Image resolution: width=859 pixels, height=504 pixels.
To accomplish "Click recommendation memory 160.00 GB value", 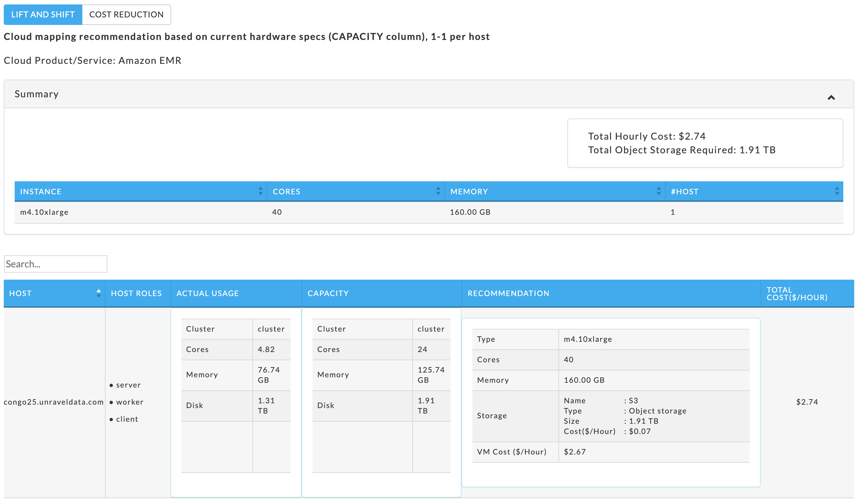I will (x=584, y=380).
